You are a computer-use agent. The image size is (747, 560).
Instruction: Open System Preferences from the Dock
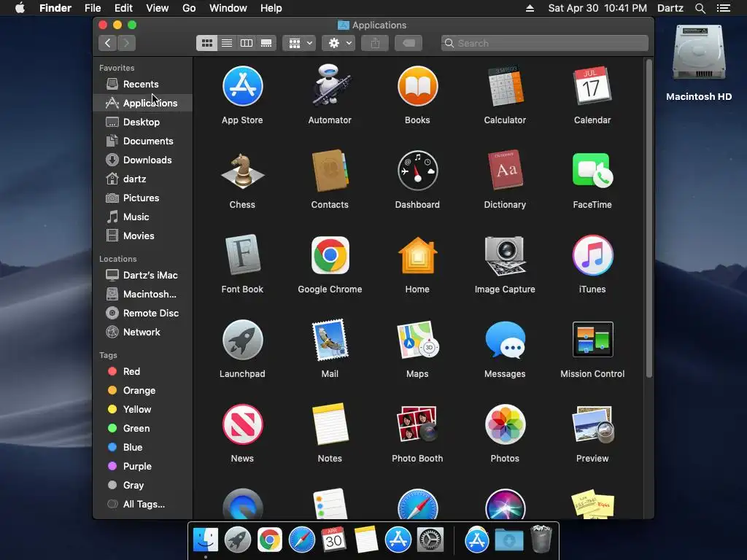pos(430,540)
